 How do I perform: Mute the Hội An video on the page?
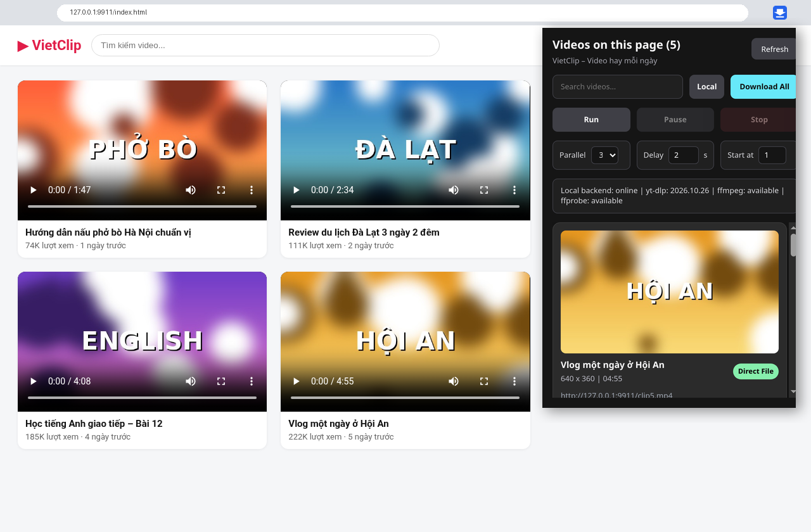coord(454,381)
